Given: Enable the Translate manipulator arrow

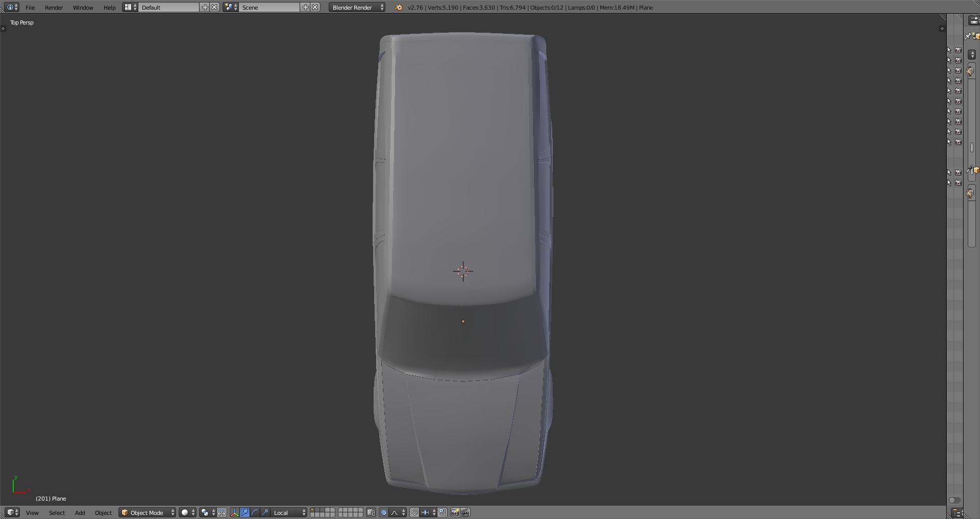Looking at the screenshot, I should point(244,512).
